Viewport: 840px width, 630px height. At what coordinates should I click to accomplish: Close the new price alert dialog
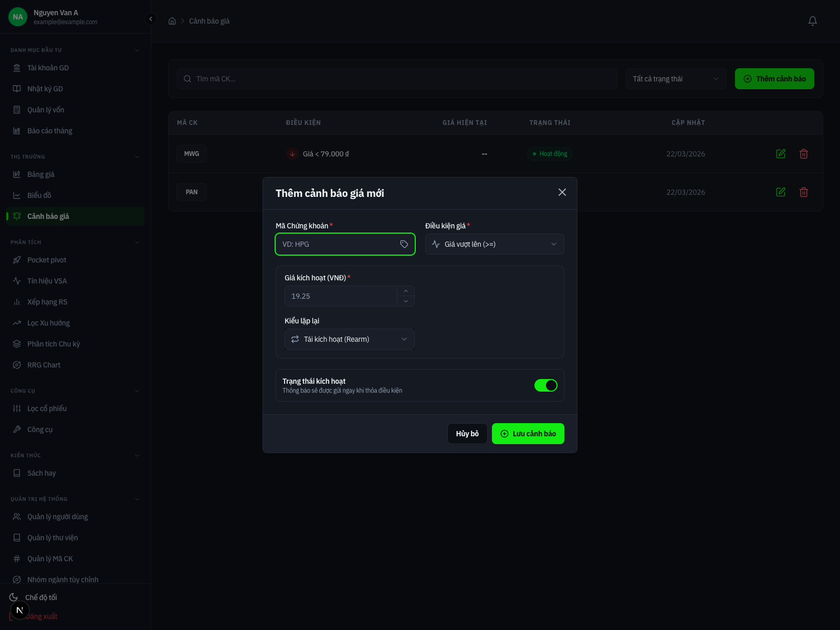pyautogui.click(x=562, y=192)
